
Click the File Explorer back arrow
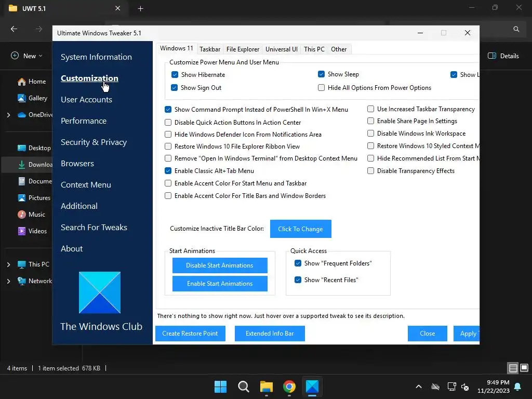14,29
